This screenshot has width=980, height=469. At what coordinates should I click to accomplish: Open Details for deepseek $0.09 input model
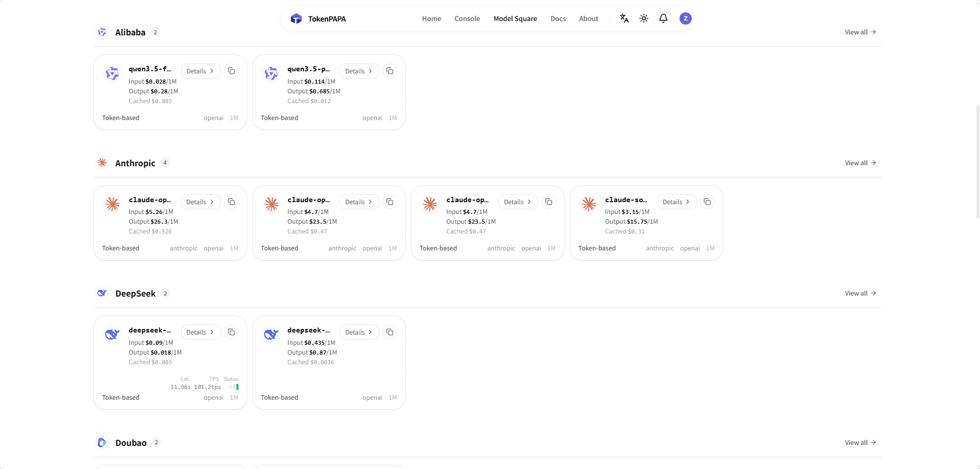point(201,332)
